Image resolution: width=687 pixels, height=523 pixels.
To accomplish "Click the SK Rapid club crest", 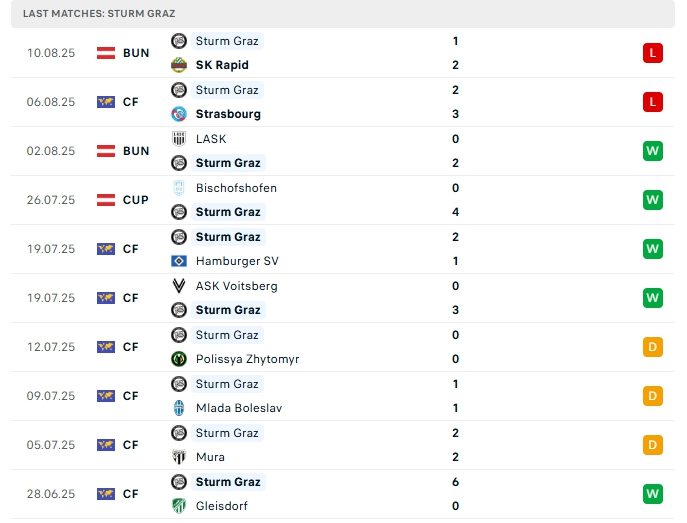I will pyautogui.click(x=179, y=65).
